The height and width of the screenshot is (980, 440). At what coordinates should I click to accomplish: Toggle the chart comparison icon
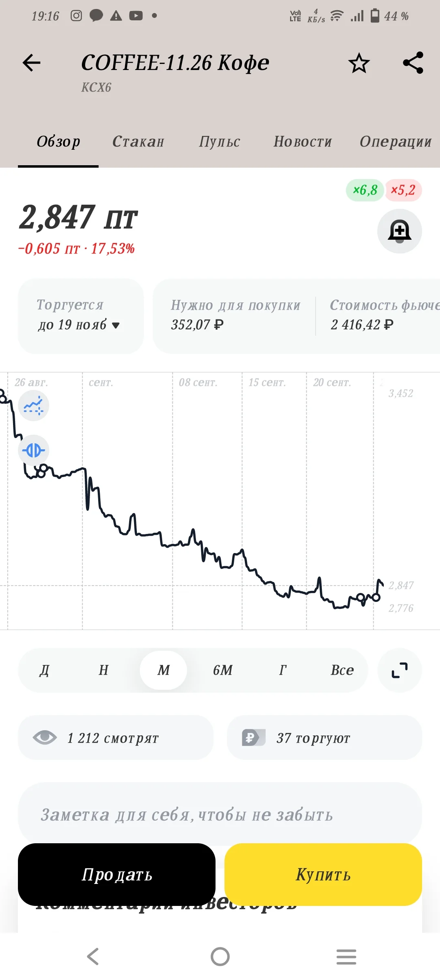(x=33, y=450)
